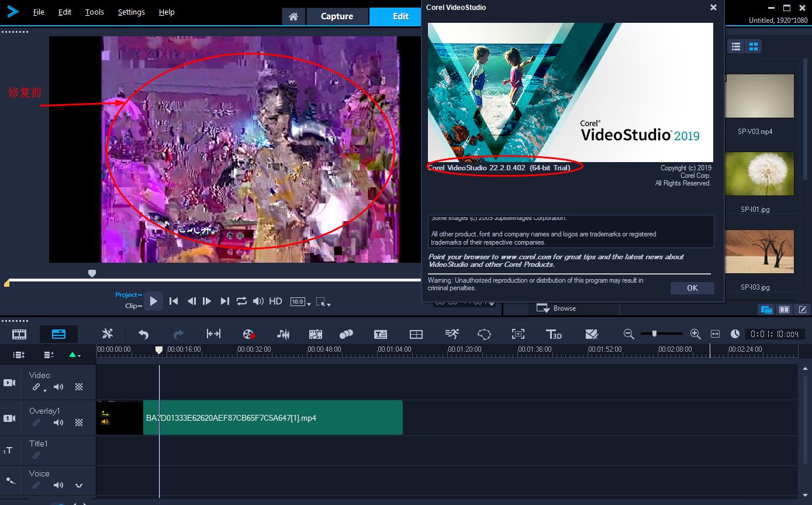Toggle ripple editing on Video track
The image size is (812, 505).
point(36,387)
